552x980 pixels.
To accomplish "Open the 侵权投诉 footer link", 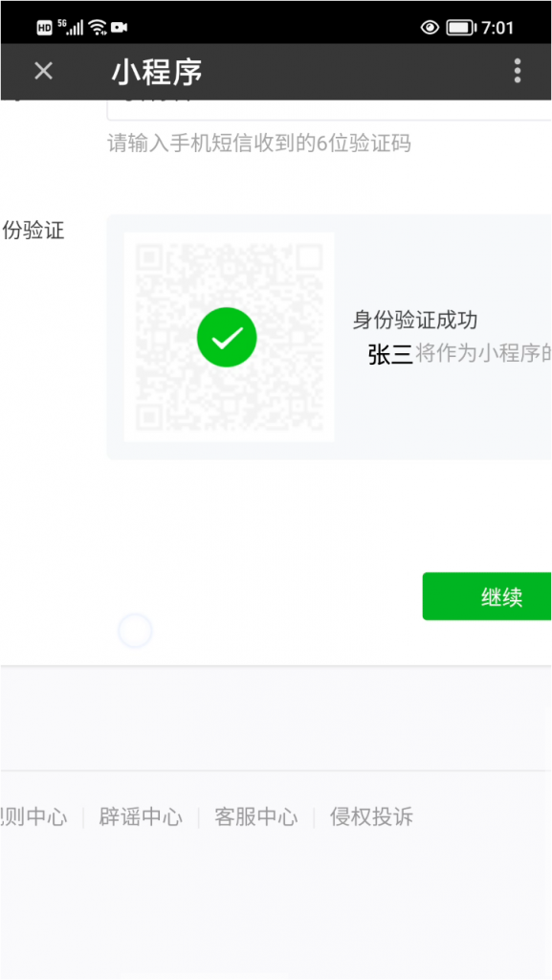I will coord(371,817).
